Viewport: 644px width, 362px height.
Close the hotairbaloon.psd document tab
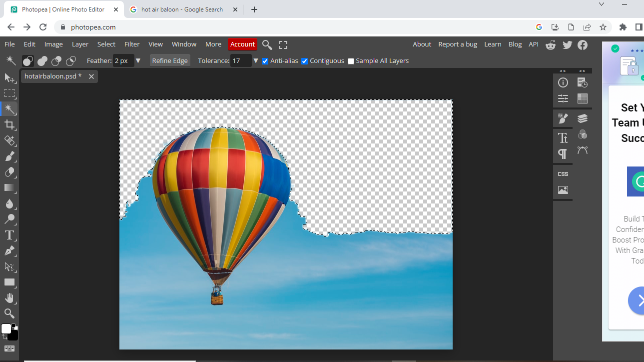point(91,76)
